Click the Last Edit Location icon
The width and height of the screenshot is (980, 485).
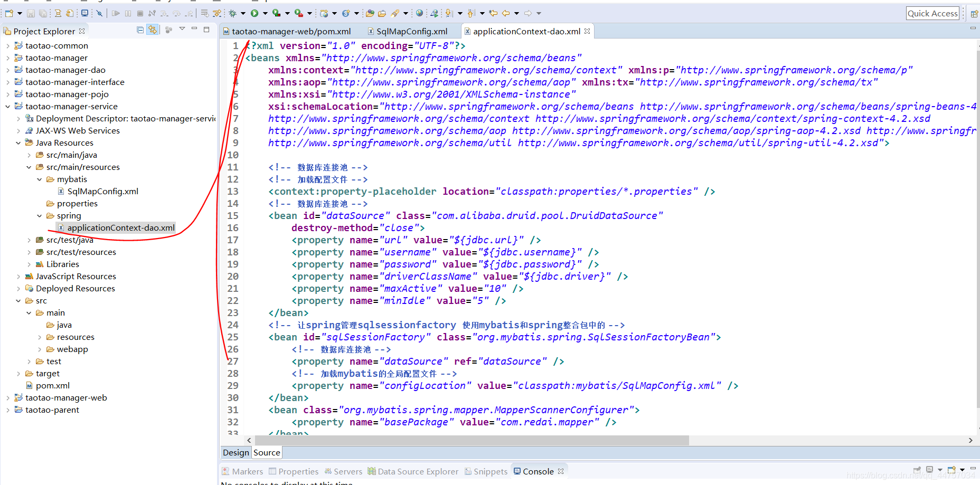493,13
